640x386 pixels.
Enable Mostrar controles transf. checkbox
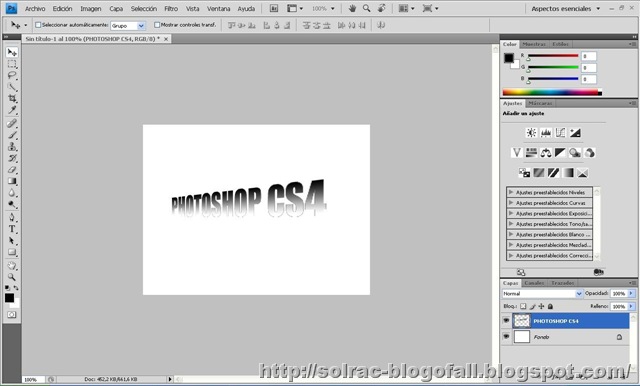[x=157, y=25]
